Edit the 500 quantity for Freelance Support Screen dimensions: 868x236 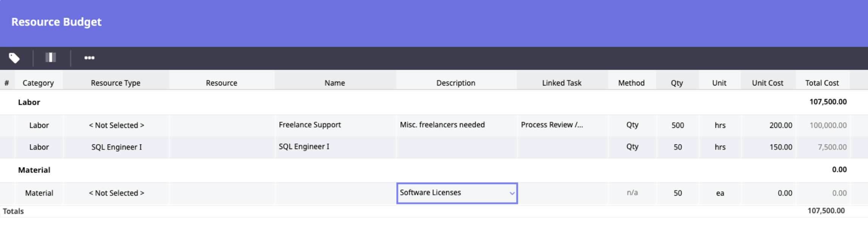click(x=677, y=125)
